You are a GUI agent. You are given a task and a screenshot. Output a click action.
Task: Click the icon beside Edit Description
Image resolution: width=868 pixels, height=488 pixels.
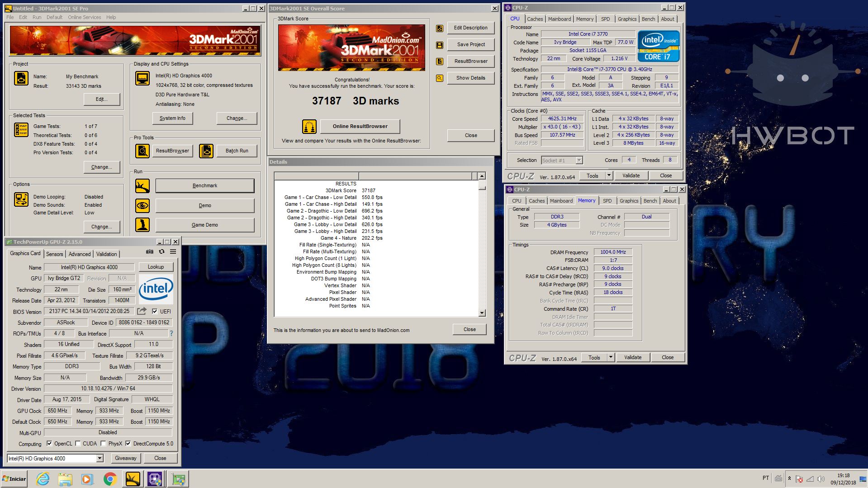439,28
